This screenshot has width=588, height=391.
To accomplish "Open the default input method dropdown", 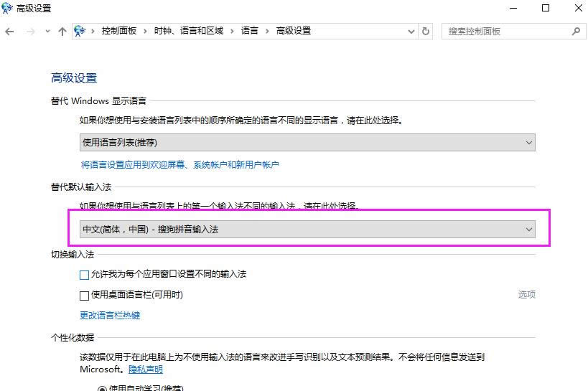I will pos(307,230).
